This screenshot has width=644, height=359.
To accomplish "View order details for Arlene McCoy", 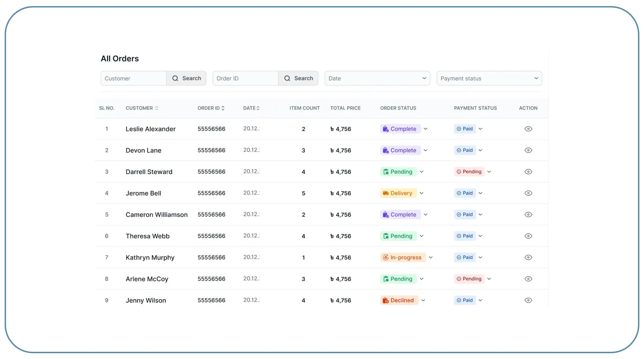I will [528, 279].
